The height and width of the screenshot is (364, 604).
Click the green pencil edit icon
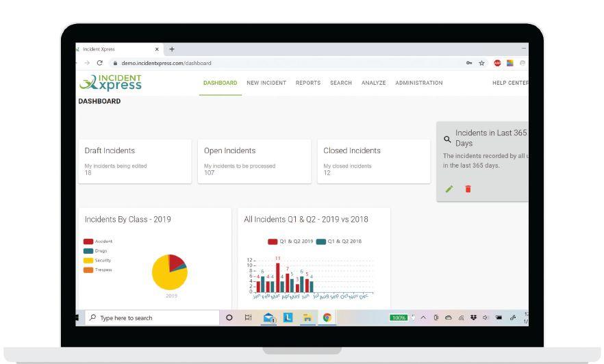pyautogui.click(x=449, y=189)
